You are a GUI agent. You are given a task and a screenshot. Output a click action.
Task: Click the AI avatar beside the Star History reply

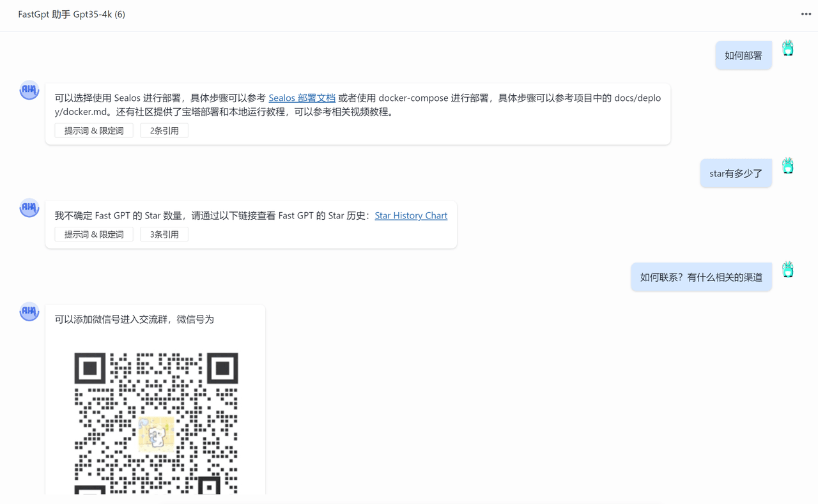29,208
